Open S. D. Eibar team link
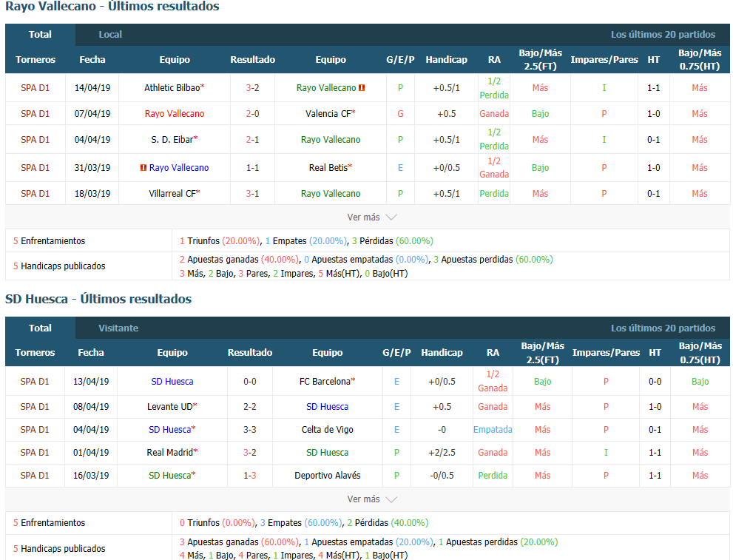This screenshot has width=733, height=560. pyautogui.click(x=172, y=140)
